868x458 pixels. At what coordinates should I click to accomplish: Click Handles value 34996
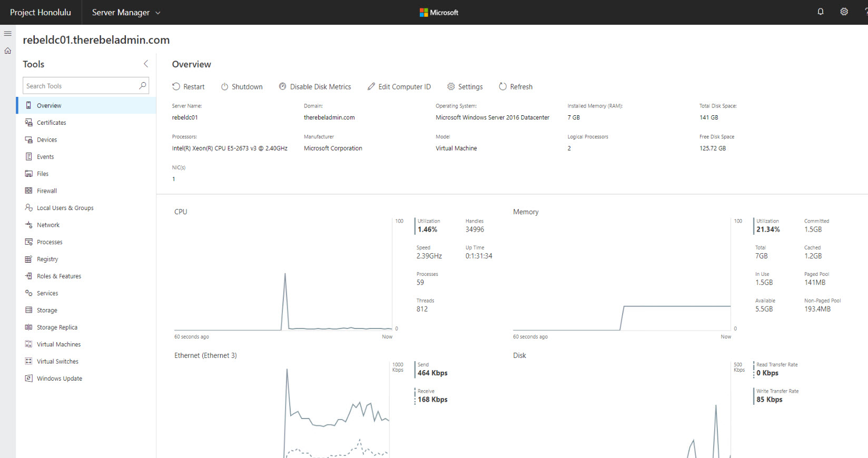(x=475, y=230)
